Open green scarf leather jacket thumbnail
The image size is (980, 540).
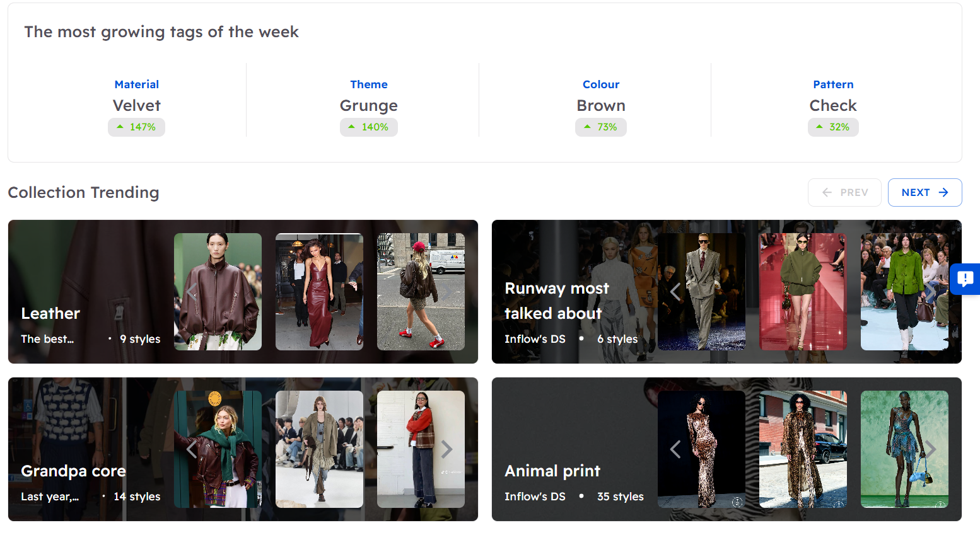click(x=218, y=449)
